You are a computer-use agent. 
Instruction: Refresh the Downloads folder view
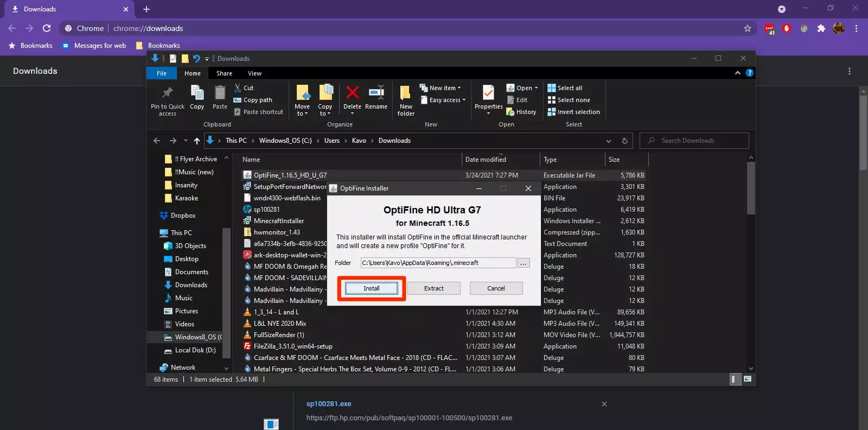(x=624, y=141)
